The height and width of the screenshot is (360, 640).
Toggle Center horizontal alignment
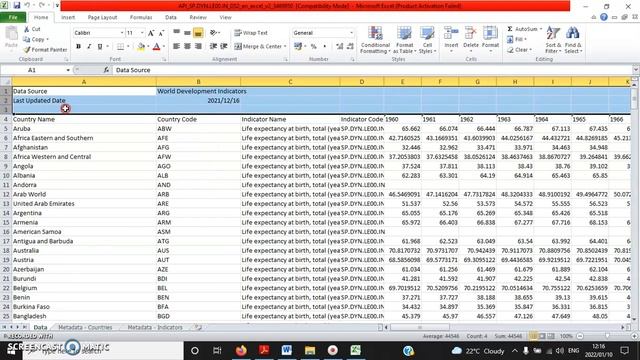pyautogui.click(x=187, y=47)
